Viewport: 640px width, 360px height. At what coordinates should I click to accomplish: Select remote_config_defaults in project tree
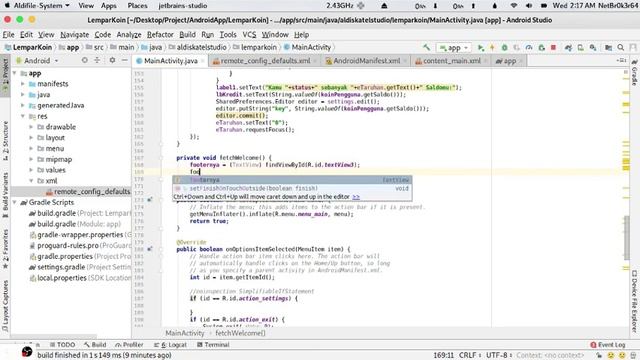pos(88,191)
